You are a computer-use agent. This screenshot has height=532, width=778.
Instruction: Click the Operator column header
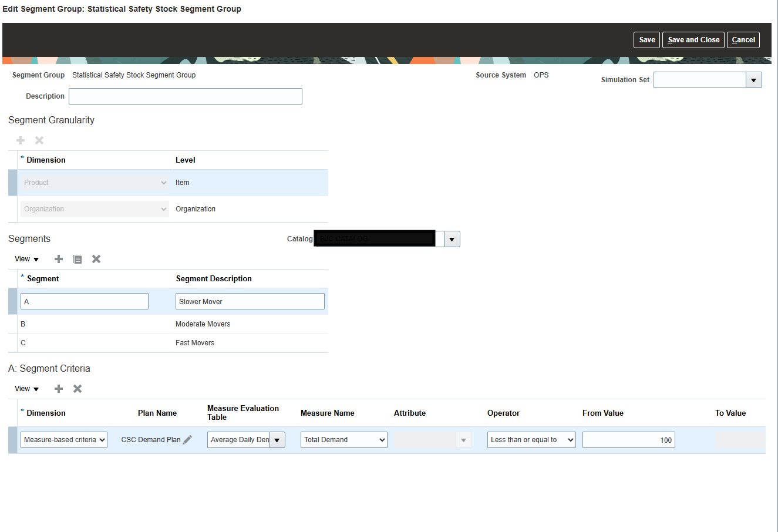(503, 413)
